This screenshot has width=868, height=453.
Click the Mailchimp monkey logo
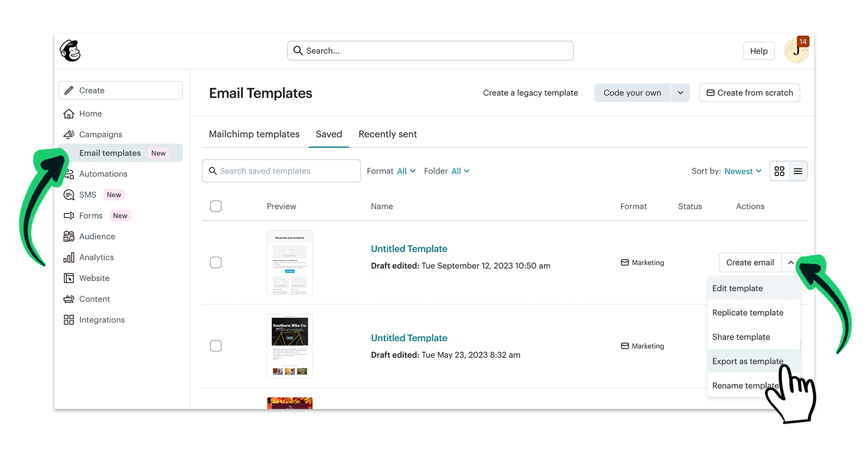point(70,51)
